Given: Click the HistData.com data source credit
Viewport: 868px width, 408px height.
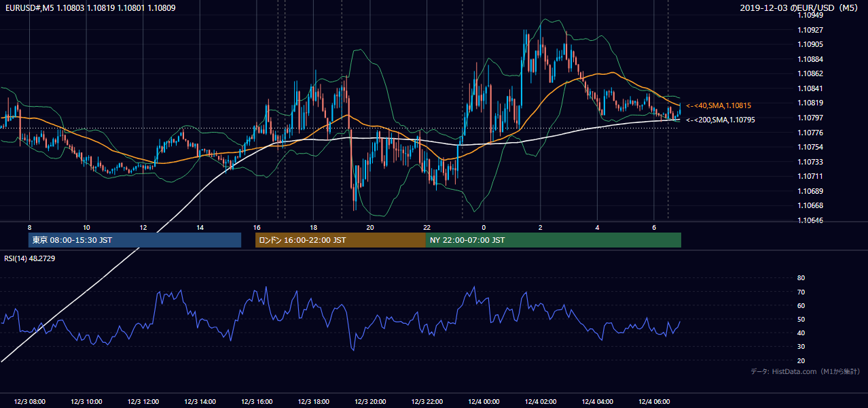Looking at the screenshot, I should point(806,371).
